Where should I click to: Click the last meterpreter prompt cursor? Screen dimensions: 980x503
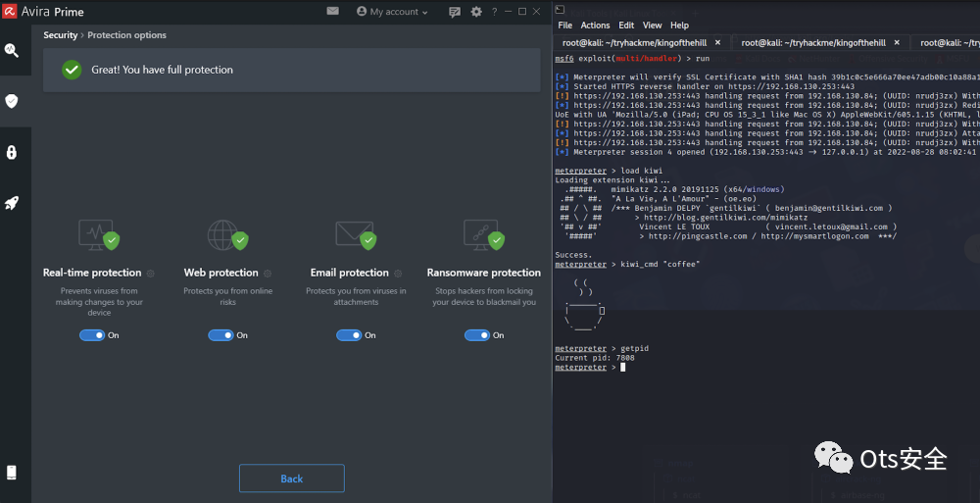pos(622,368)
